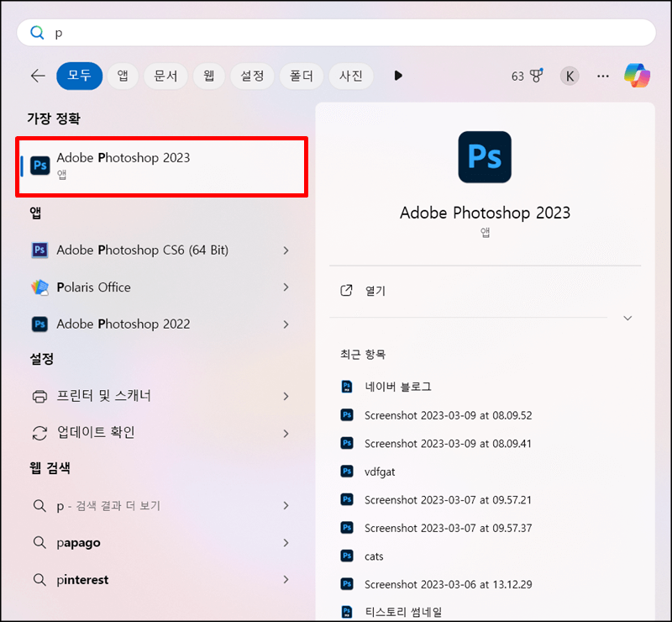Search the web for pinterest

[x=161, y=579]
